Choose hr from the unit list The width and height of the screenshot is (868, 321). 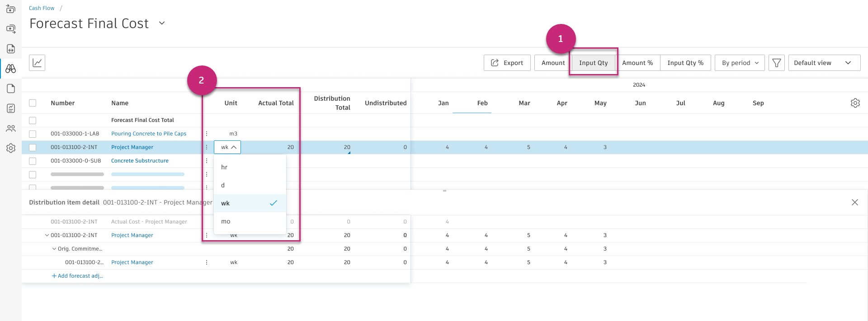(224, 167)
